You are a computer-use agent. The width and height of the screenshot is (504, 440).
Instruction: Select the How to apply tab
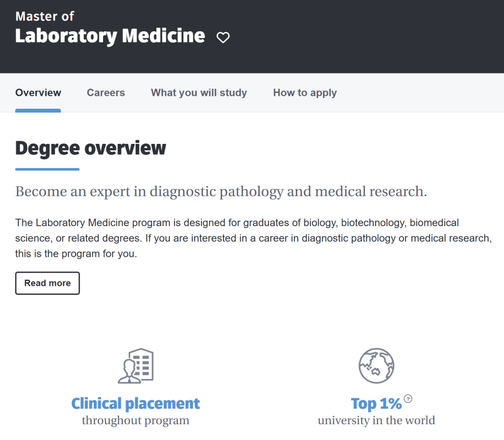pyautogui.click(x=305, y=92)
